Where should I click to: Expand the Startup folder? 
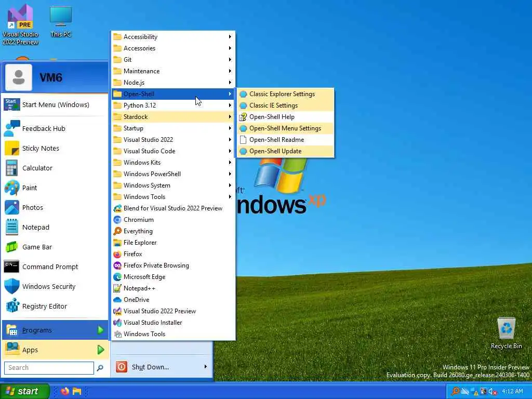pyautogui.click(x=174, y=128)
